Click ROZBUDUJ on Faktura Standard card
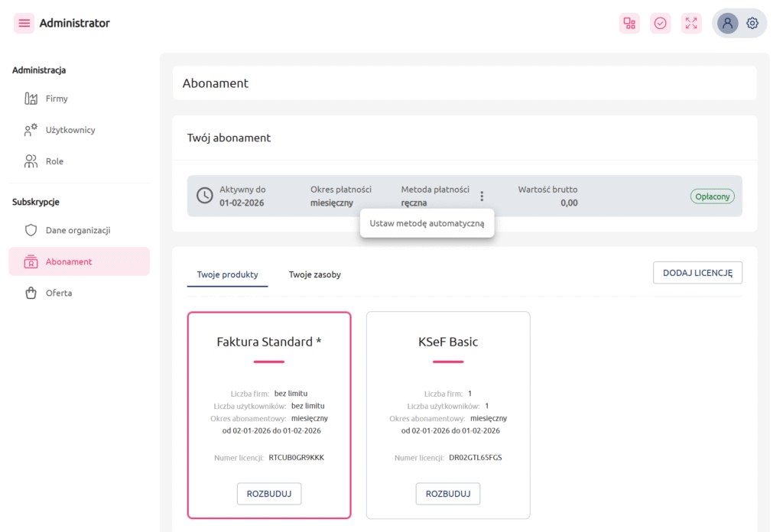 [269, 494]
